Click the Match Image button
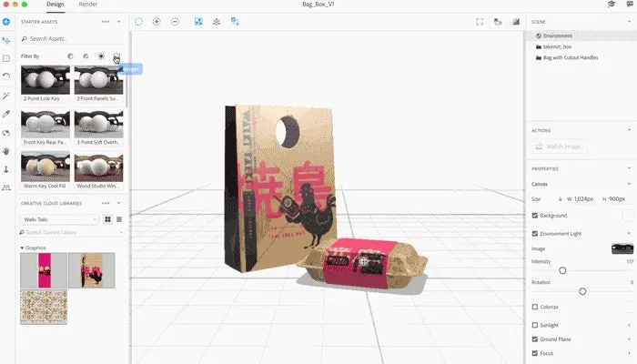This screenshot has width=637, height=364. tap(560, 147)
